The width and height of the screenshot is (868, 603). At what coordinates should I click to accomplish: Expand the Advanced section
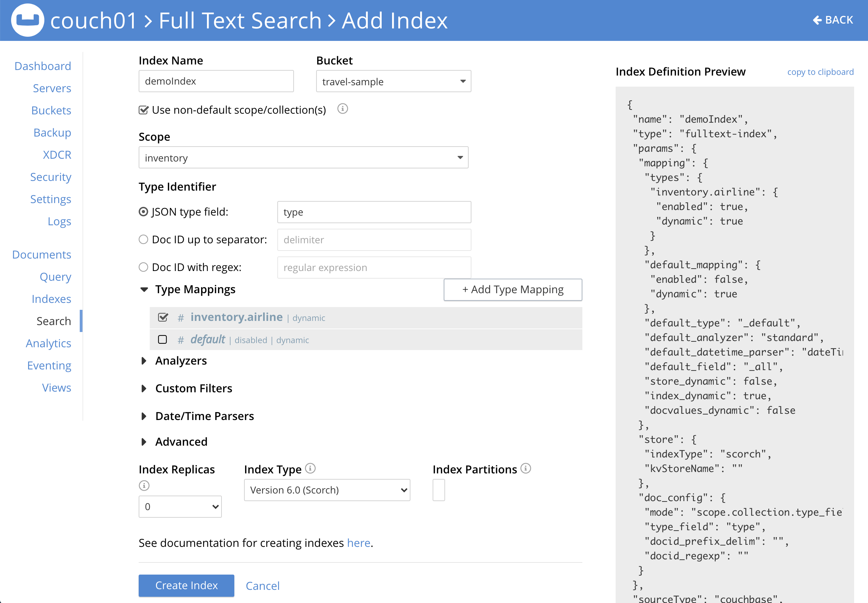click(x=144, y=442)
